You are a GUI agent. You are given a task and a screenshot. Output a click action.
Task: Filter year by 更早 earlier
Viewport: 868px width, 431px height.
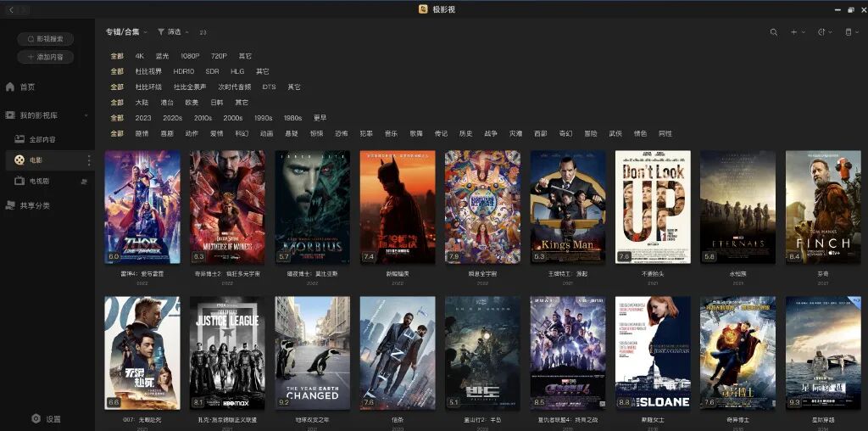[x=320, y=118]
